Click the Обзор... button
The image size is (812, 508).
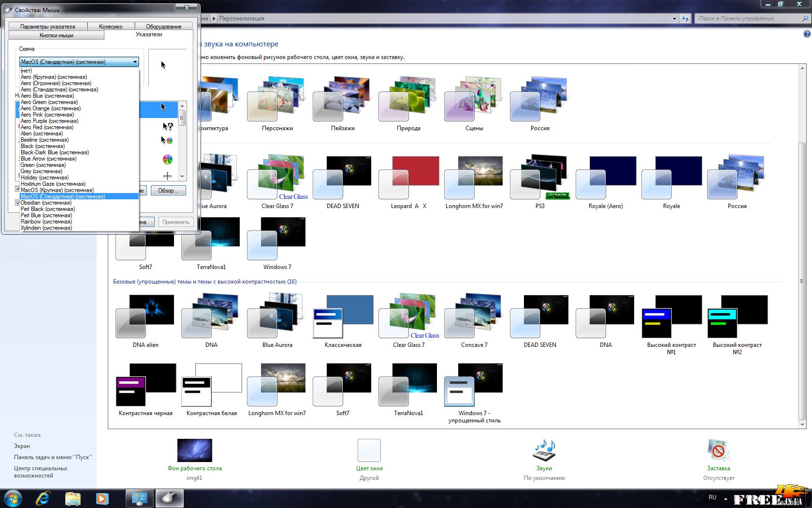pyautogui.click(x=168, y=191)
